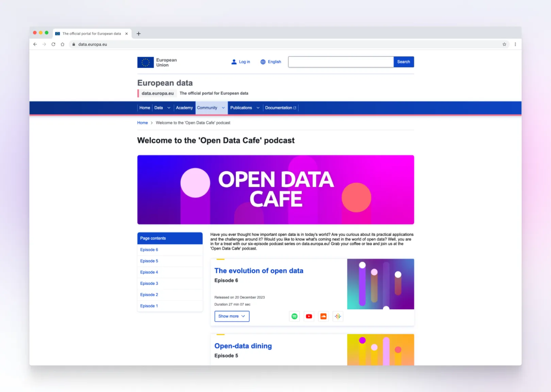551x392 pixels.
Task: Open the Publications menu item
Action: pos(241,108)
